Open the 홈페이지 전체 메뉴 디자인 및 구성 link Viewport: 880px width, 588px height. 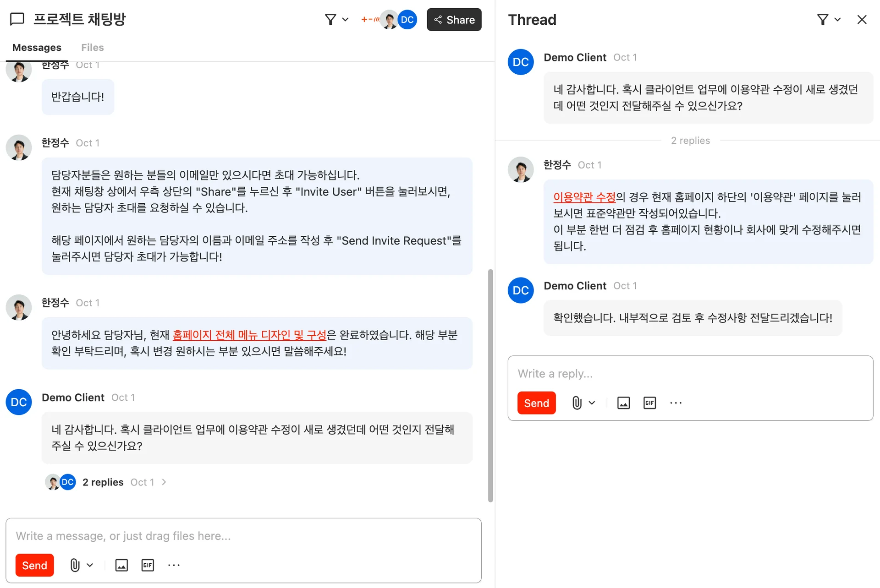coord(249,335)
